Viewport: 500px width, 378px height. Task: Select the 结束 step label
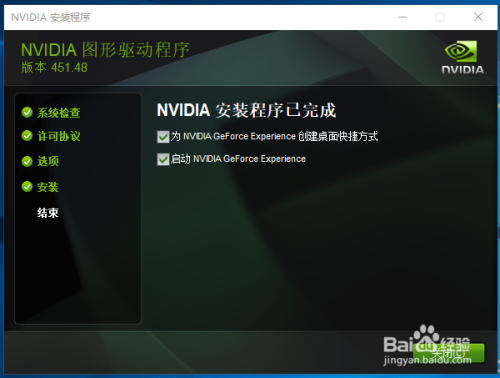48,213
